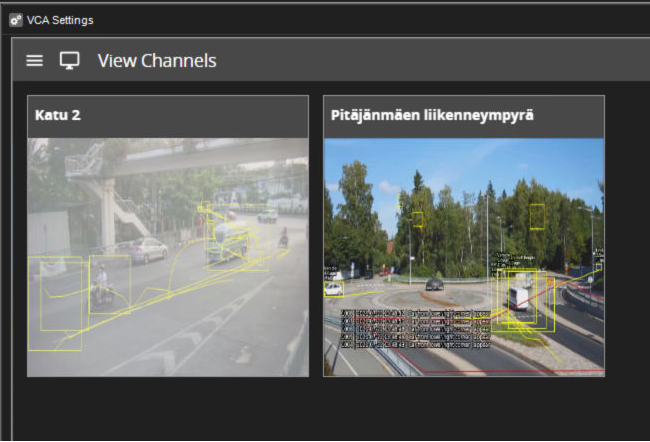Click the yellow box on right-side trees
The width and height of the screenshot is (650, 442).
click(537, 216)
